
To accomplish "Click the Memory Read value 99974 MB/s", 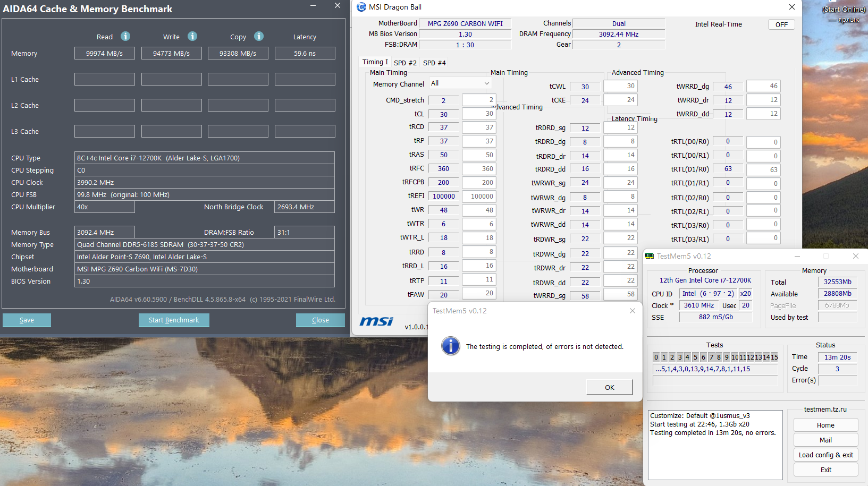I will (x=105, y=53).
